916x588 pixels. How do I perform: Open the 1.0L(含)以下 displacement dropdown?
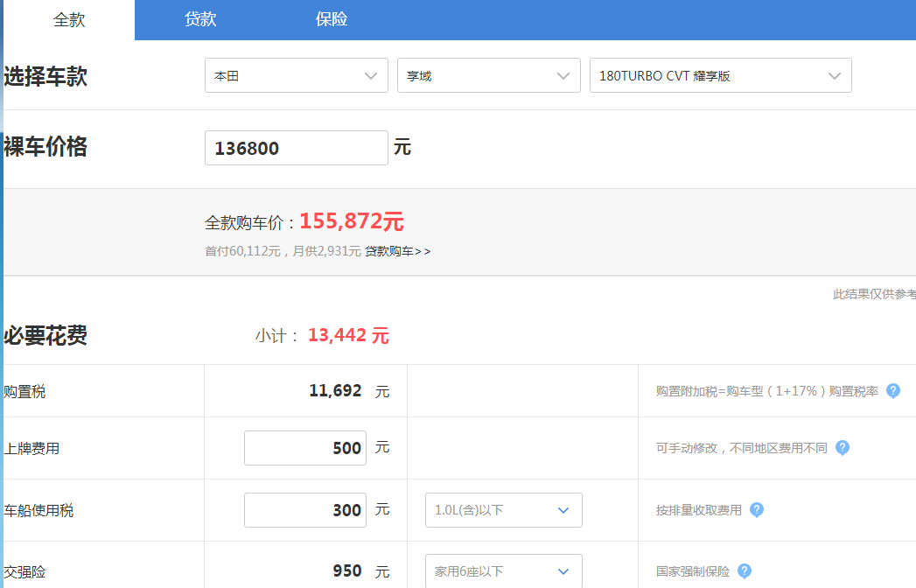click(504, 509)
